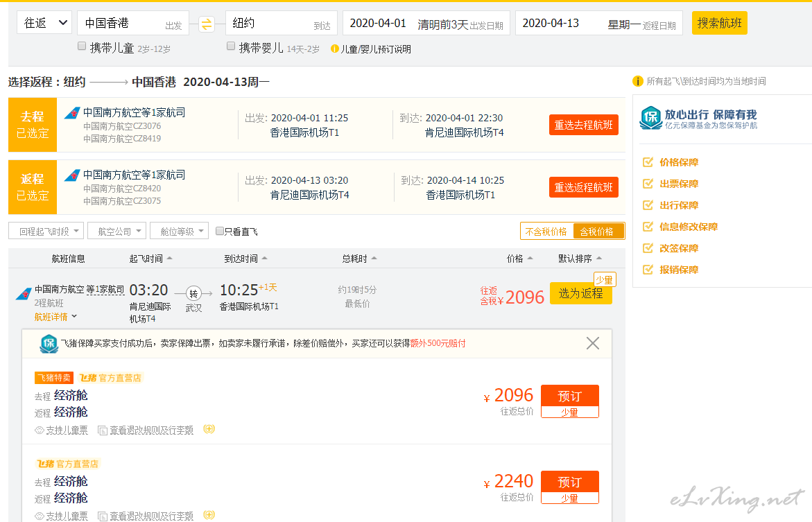Open 查看退改规则及行李额 for 2096 fare
This screenshot has width=812, height=522.
coord(151,430)
